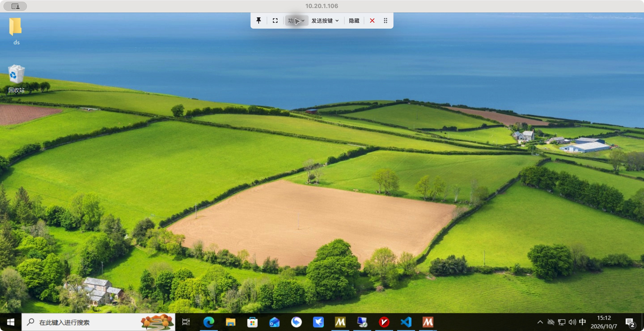The width and height of the screenshot is (644, 331).
Task: Switch the 中 input method indicator
Action: click(x=582, y=322)
